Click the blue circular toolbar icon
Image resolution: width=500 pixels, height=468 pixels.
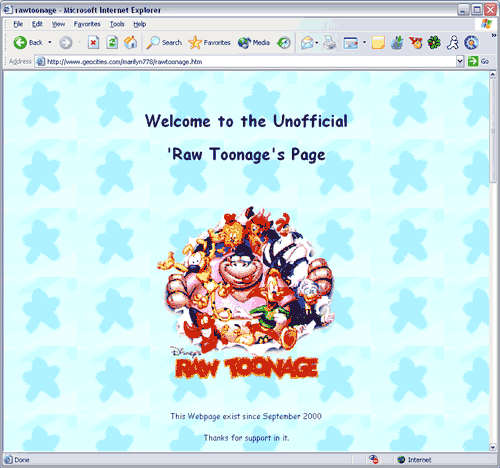point(471,43)
